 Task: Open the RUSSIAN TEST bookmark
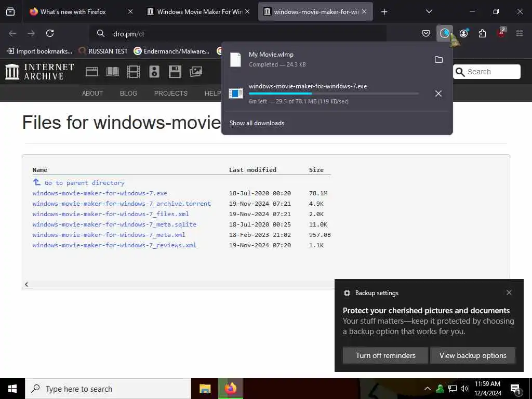click(103, 51)
